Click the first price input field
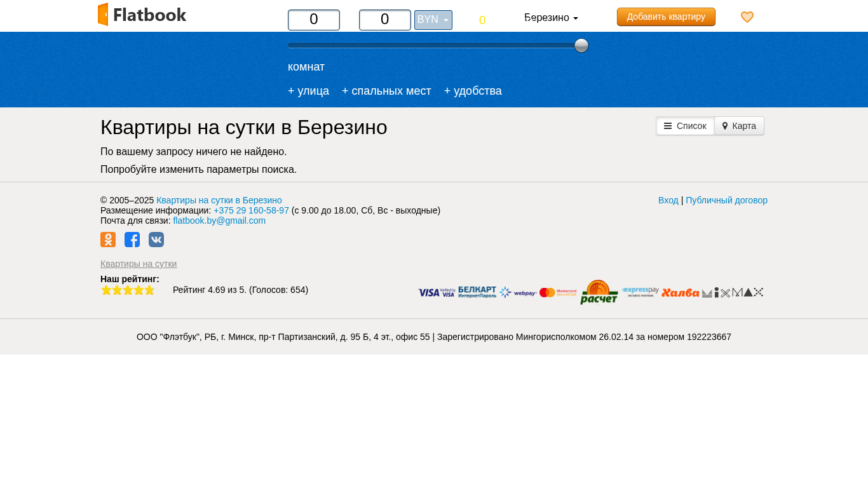Image resolution: width=868 pixels, height=488 pixels. click(x=314, y=20)
